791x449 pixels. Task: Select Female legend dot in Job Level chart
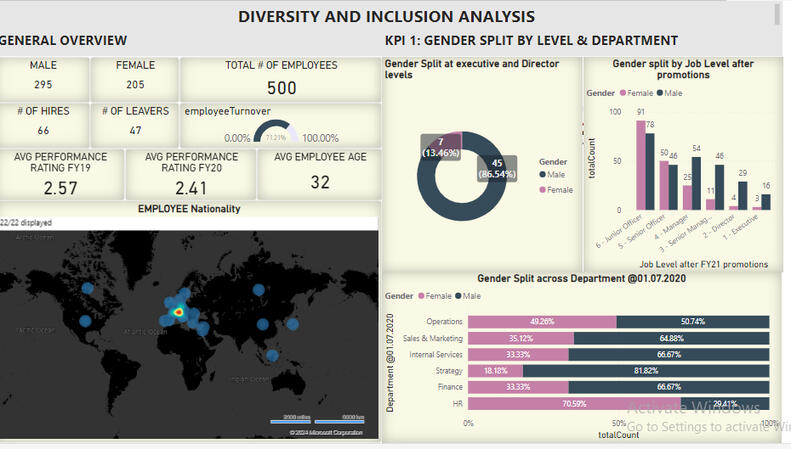tap(622, 93)
